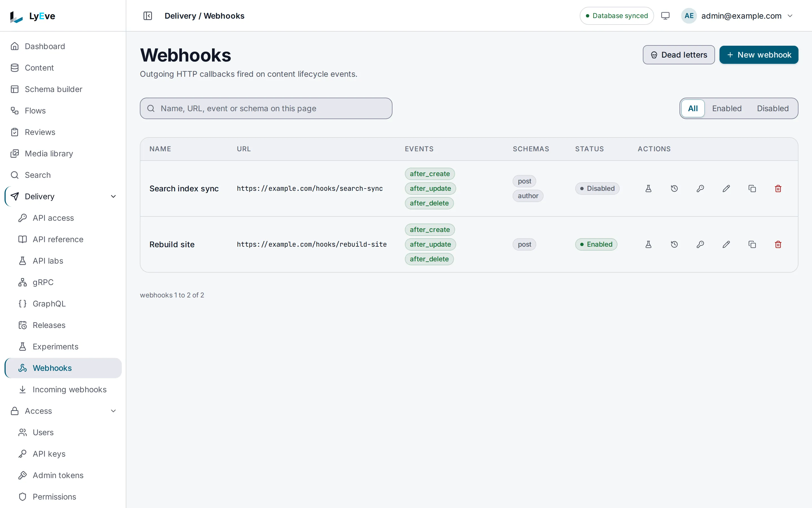
Task: Open Incoming webhooks in sidebar
Action: [63, 389]
